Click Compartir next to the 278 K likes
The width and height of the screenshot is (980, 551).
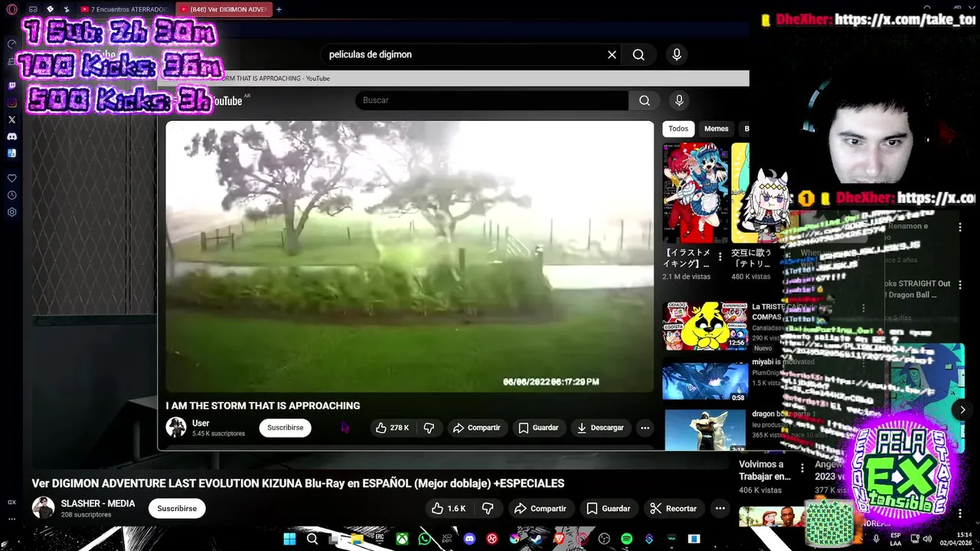pyautogui.click(x=476, y=428)
